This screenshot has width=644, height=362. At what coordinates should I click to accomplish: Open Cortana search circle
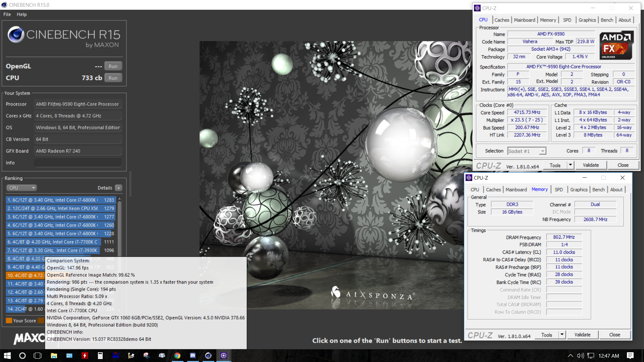click(x=22, y=356)
